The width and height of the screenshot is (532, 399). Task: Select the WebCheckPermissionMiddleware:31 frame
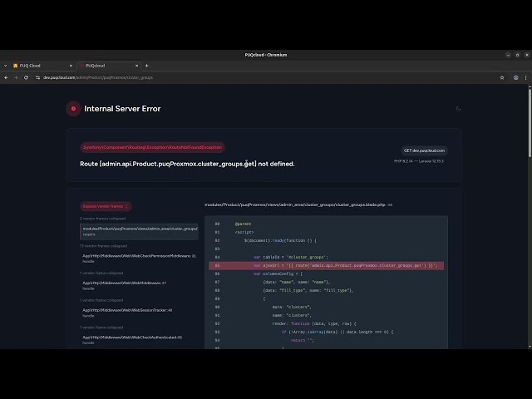139,259
